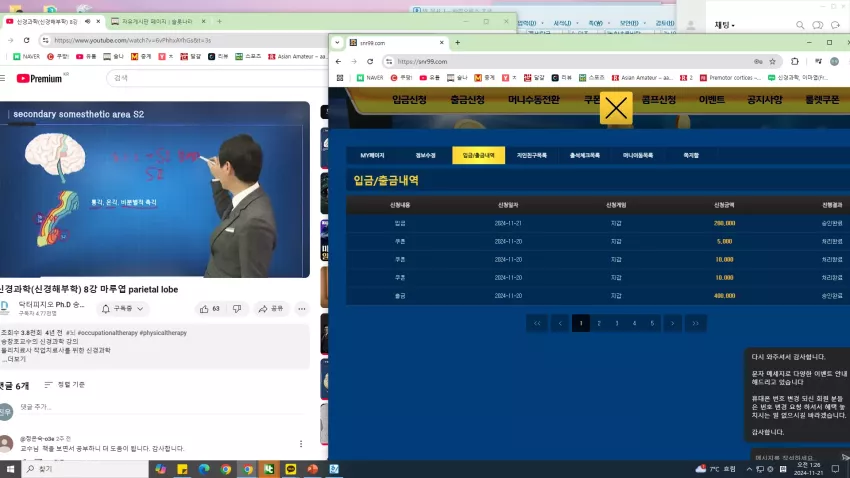Open KakaoTalk from the taskbar

(291, 469)
